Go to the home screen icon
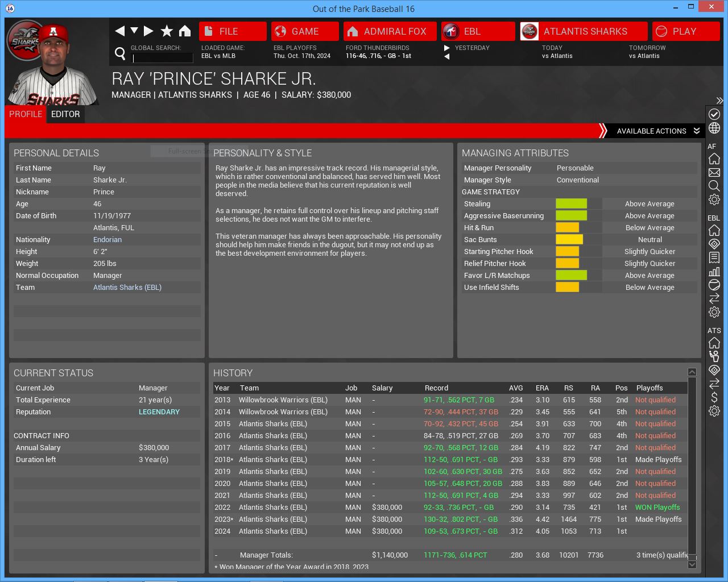The image size is (728, 582). [x=185, y=31]
